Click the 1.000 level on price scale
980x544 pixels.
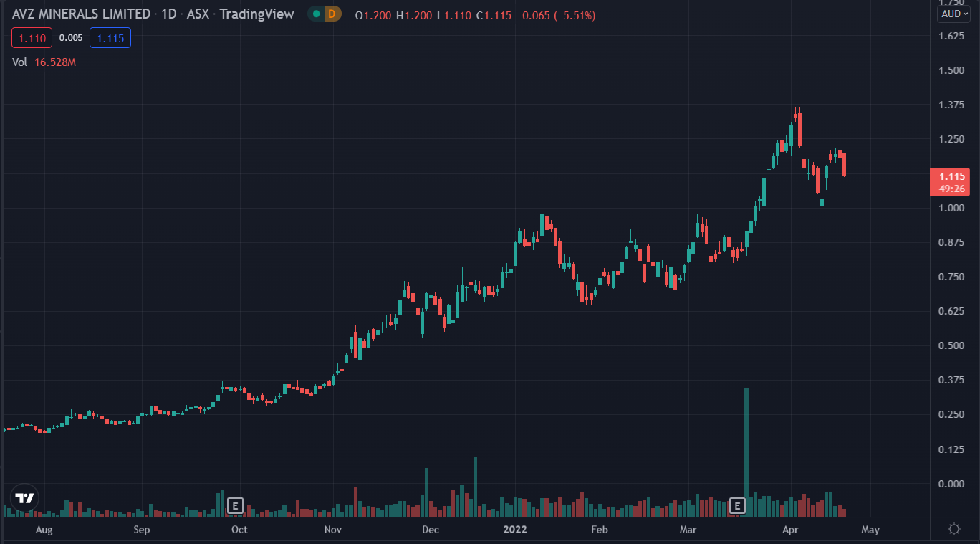[x=952, y=208]
